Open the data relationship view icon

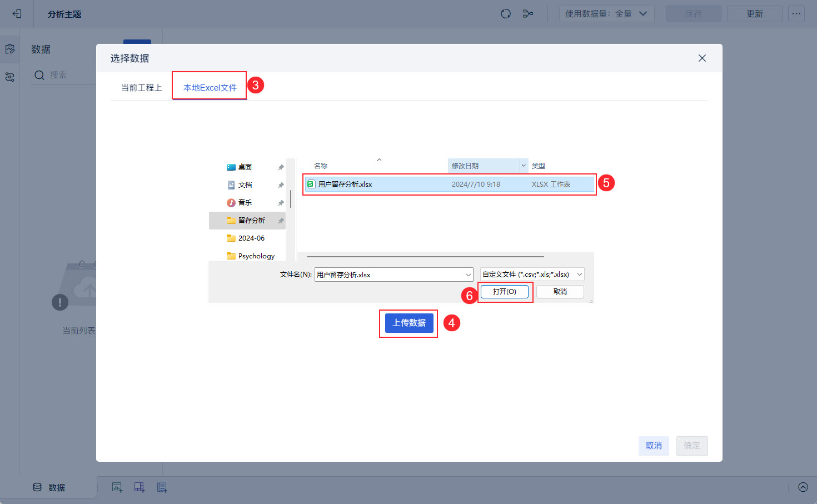click(528, 14)
